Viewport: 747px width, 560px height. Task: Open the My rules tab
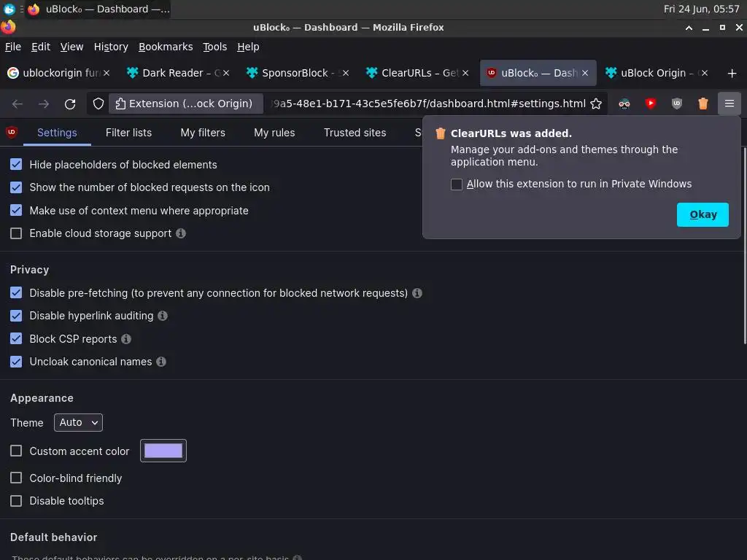click(274, 133)
